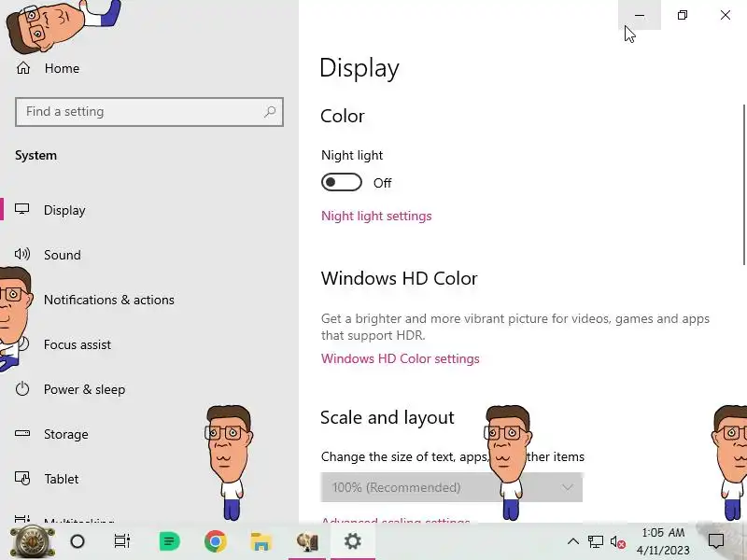Open the Action Center notifications icon
Viewport: 747px width, 560px height.
point(716,541)
